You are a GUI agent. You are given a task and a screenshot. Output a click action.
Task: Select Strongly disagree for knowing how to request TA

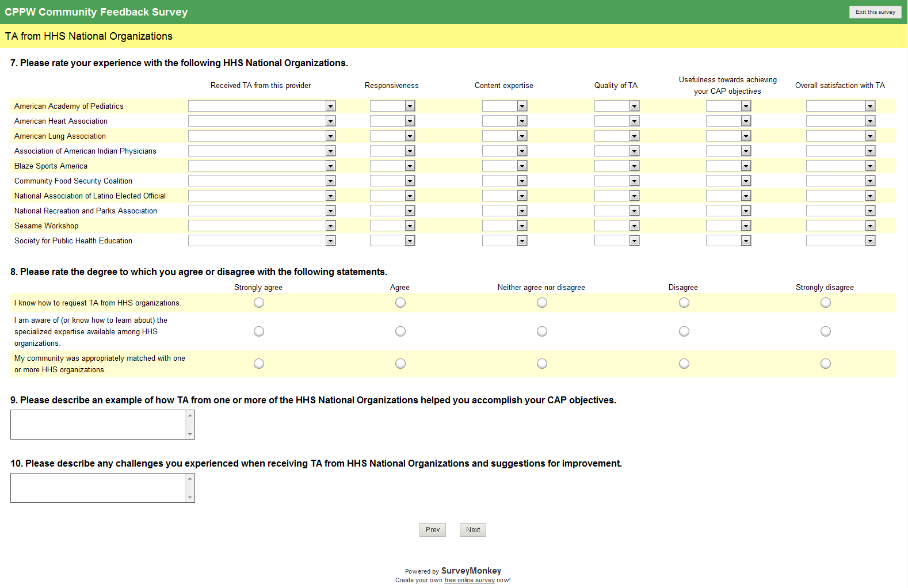point(825,303)
